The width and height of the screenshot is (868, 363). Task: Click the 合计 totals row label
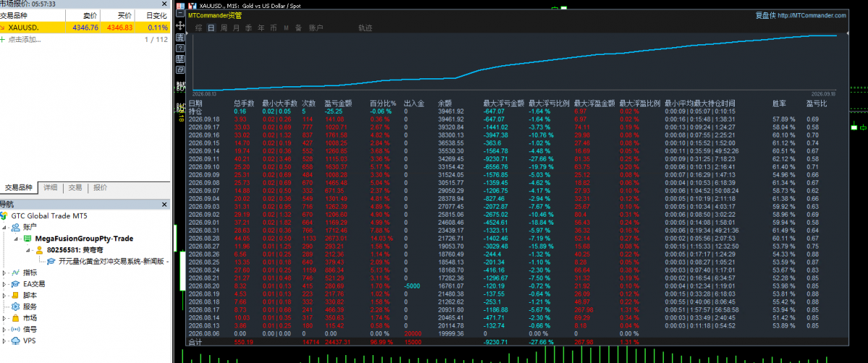[x=195, y=343]
